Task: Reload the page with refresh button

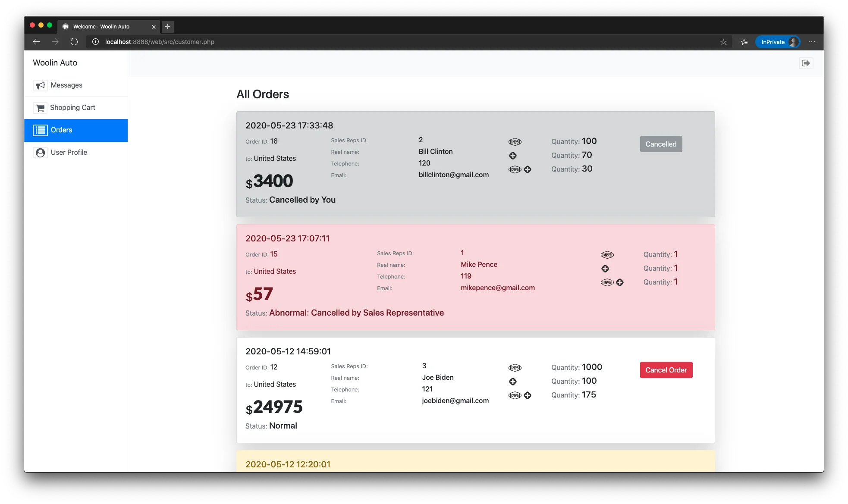Action: pyautogui.click(x=74, y=42)
